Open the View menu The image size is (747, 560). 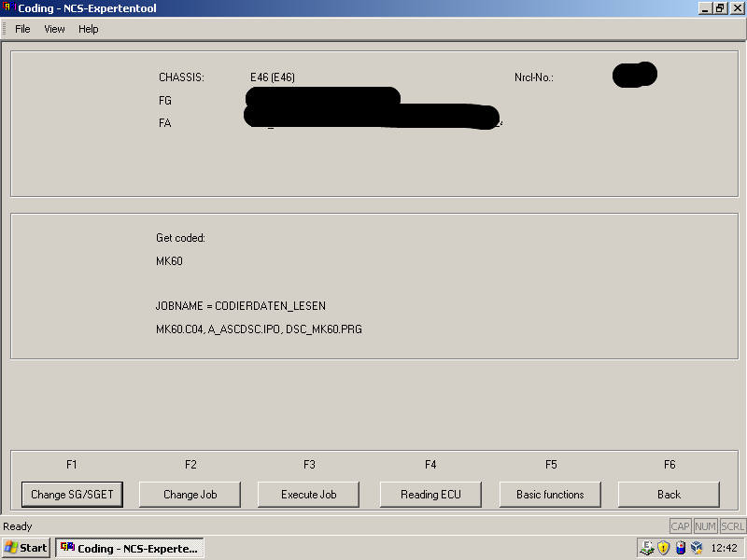click(54, 29)
